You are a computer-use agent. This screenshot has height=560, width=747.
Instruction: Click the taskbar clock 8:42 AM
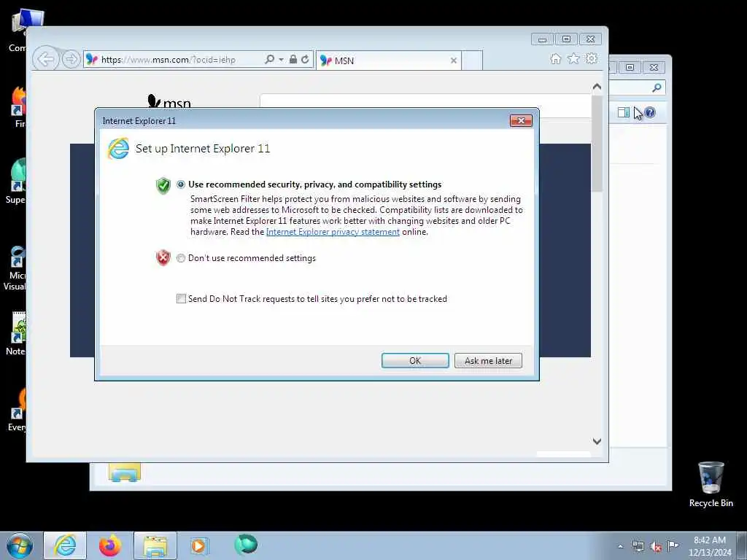pyautogui.click(x=710, y=540)
